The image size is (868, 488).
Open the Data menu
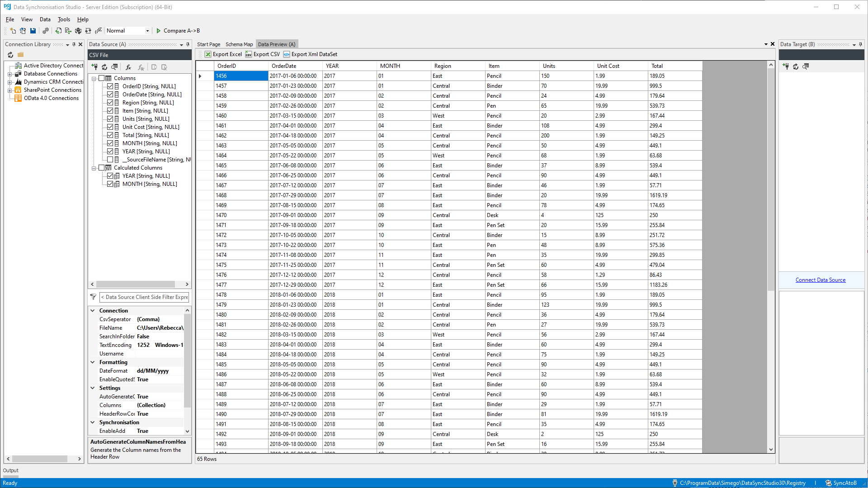coord(45,19)
